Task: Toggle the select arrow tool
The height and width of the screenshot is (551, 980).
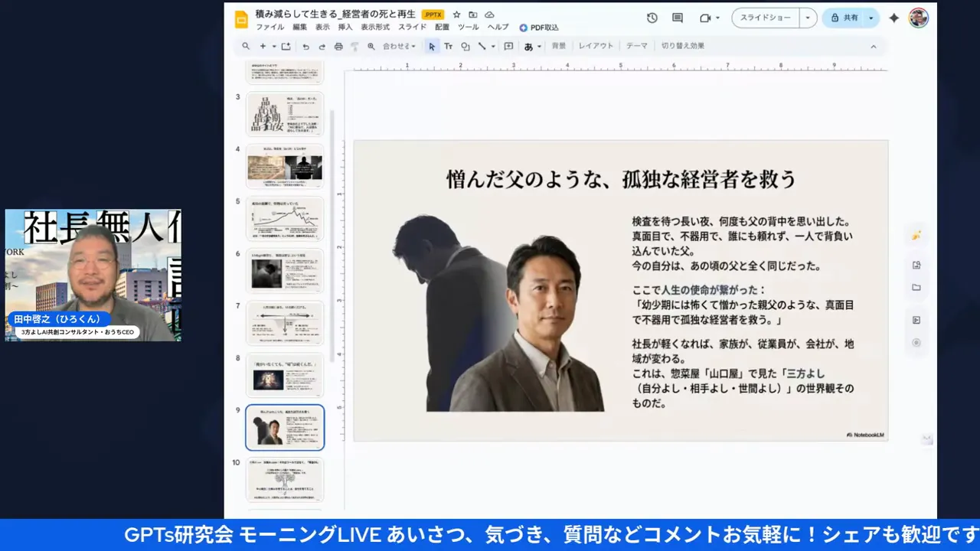Action: pyautogui.click(x=432, y=46)
